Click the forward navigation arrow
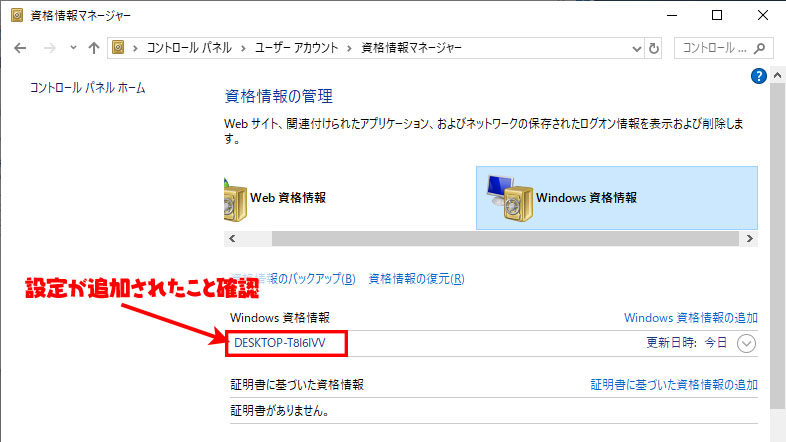The image size is (786, 442). coord(50,48)
